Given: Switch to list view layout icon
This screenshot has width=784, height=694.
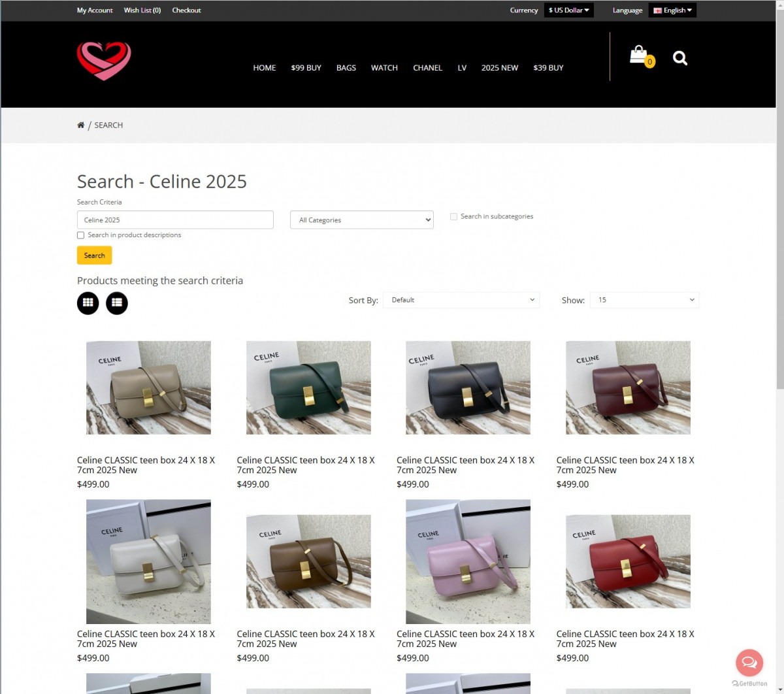Looking at the screenshot, I should (x=117, y=303).
